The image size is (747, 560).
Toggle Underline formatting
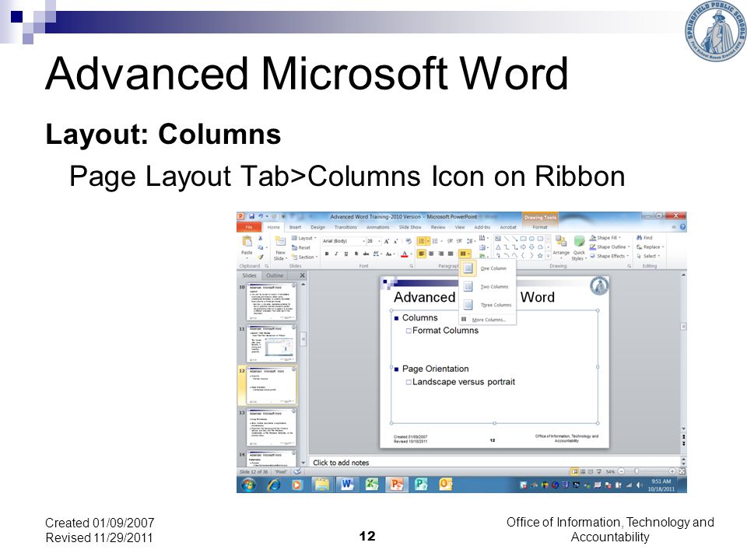346,254
